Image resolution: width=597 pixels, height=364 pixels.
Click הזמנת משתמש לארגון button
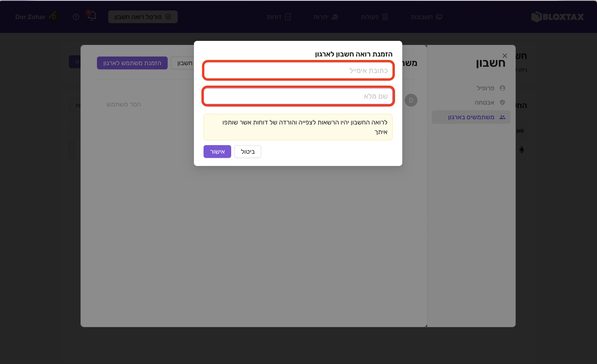[132, 63]
